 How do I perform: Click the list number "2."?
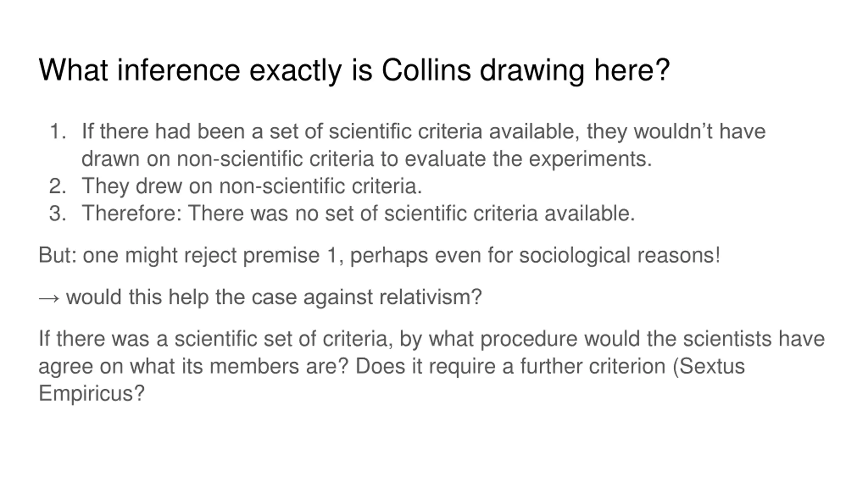(58, 186)
